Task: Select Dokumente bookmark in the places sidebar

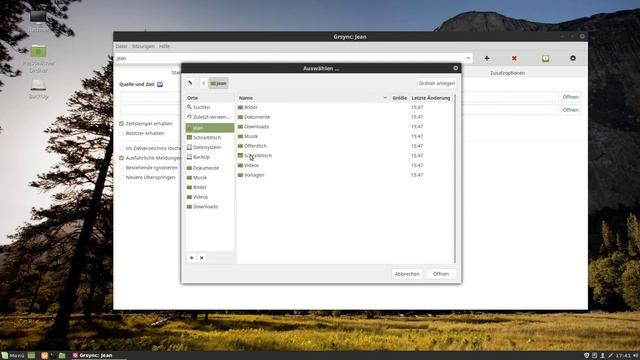Action: 210,168
